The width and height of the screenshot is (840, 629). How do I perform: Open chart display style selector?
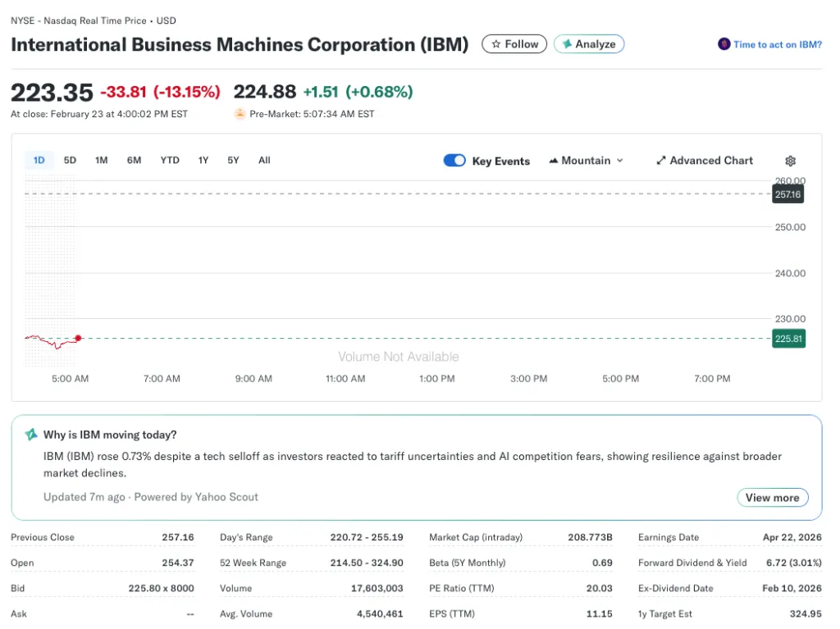587,161
